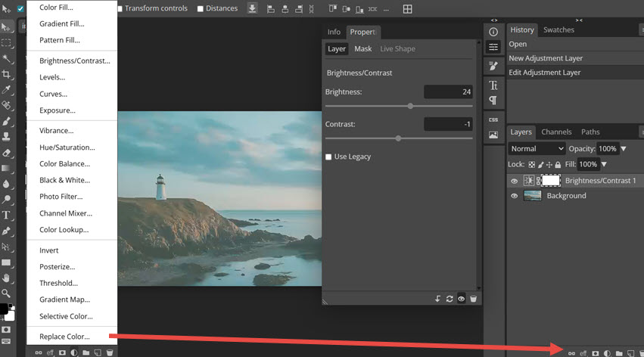The width and height of the screenshot is (644, 357).
Task: Switch to the Swatches tab
Action: (x=558, y=29)
